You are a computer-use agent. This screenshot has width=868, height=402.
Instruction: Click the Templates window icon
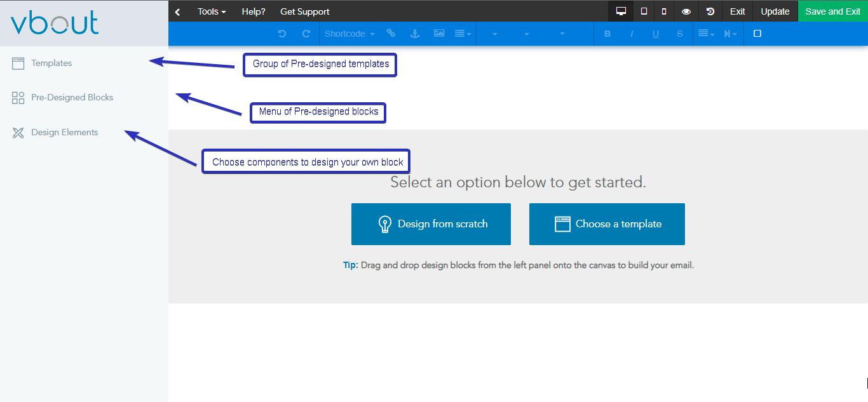click(18, 63)
